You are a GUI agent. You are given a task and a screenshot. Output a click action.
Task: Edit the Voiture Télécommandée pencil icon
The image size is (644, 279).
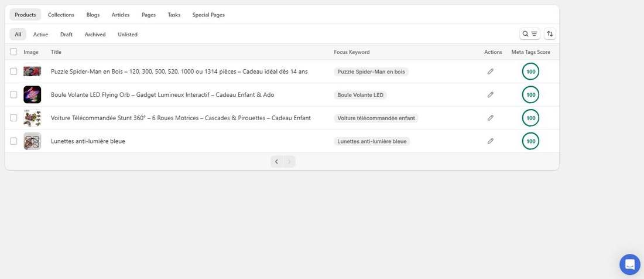(x=491, y=118)
